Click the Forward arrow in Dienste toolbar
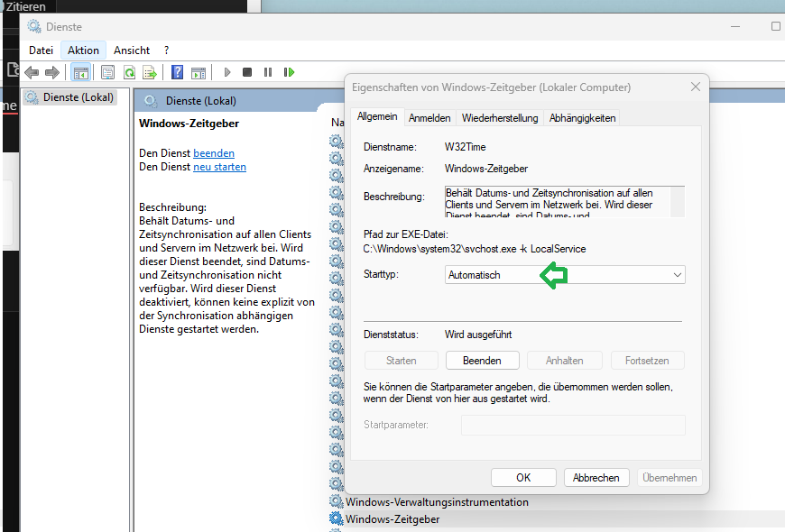 (x=52, y=72)
